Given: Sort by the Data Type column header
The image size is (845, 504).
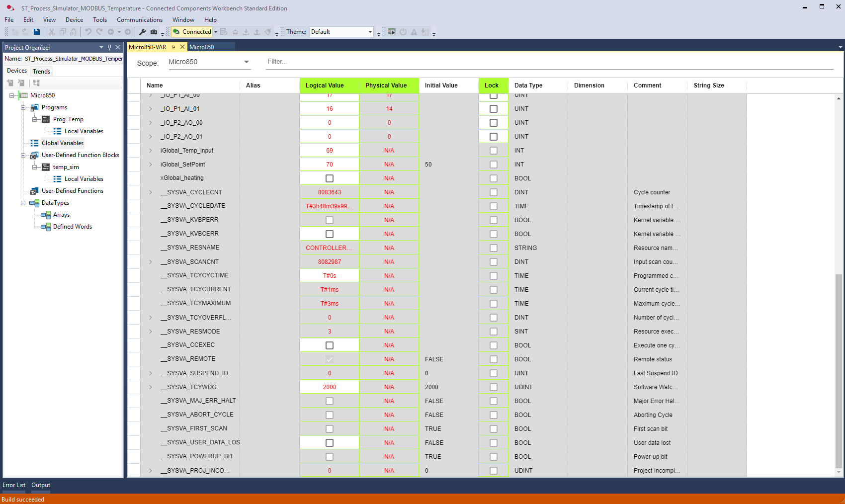Looking at the screenshot, I should 528,85.
